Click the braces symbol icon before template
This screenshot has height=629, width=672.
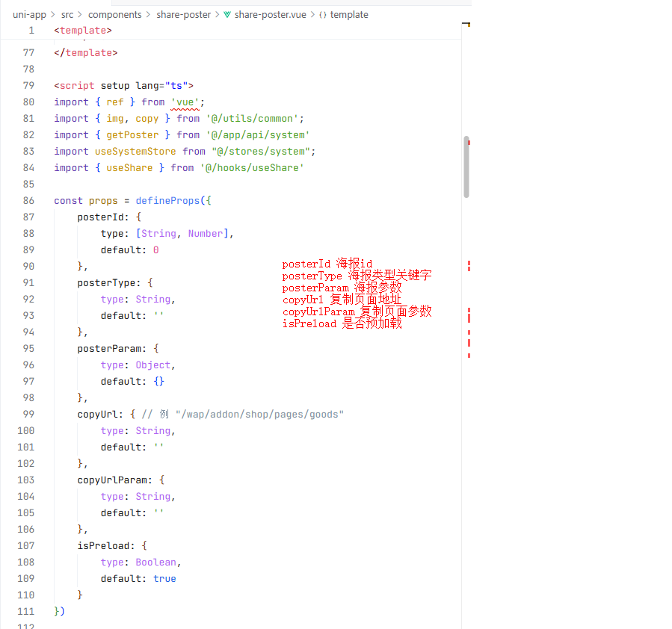click(323, 15)
